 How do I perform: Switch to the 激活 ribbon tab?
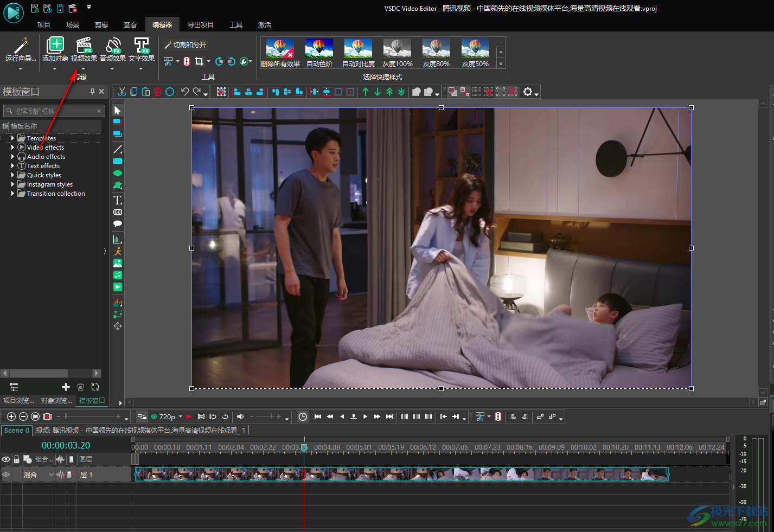(x=265, y=24)
